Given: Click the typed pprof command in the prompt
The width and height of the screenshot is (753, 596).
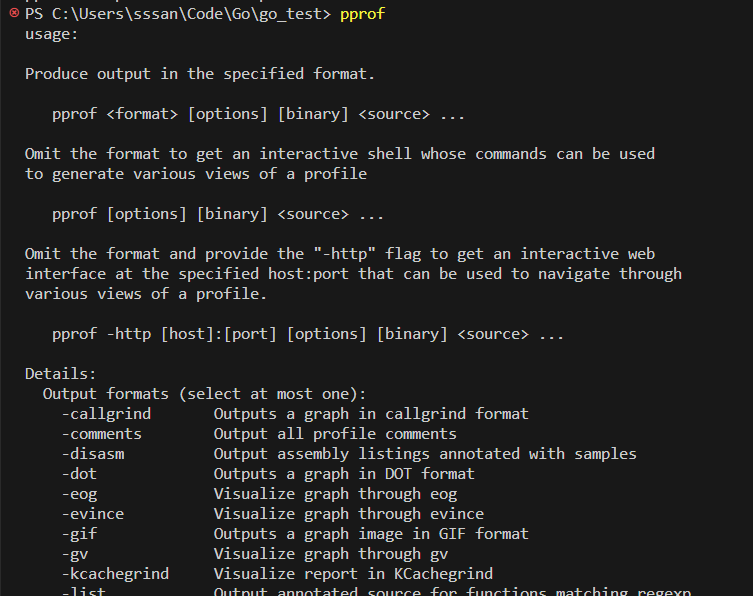Looking at the screenshot, I should click(x=362, y=14).
